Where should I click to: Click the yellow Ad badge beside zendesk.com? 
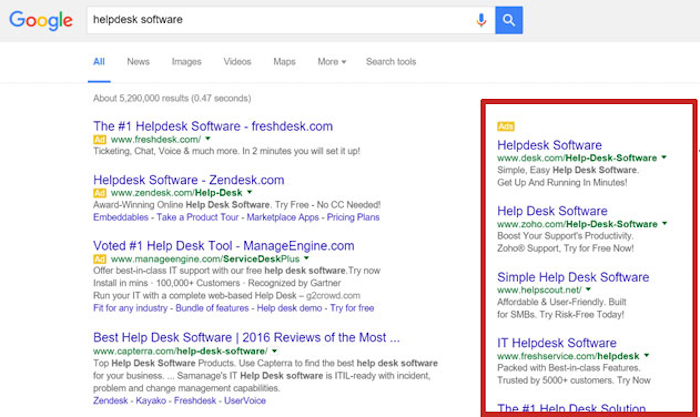(100, 193)
